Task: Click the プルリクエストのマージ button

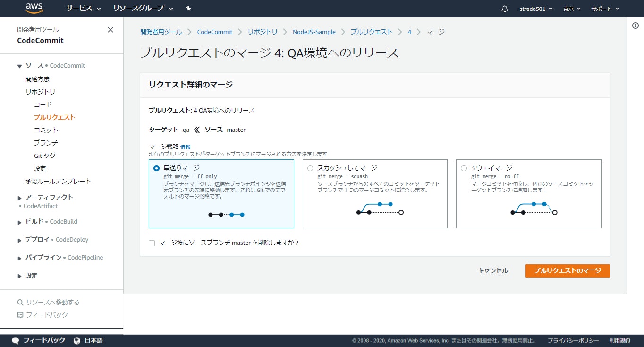Action: click(x=567, y=270)
